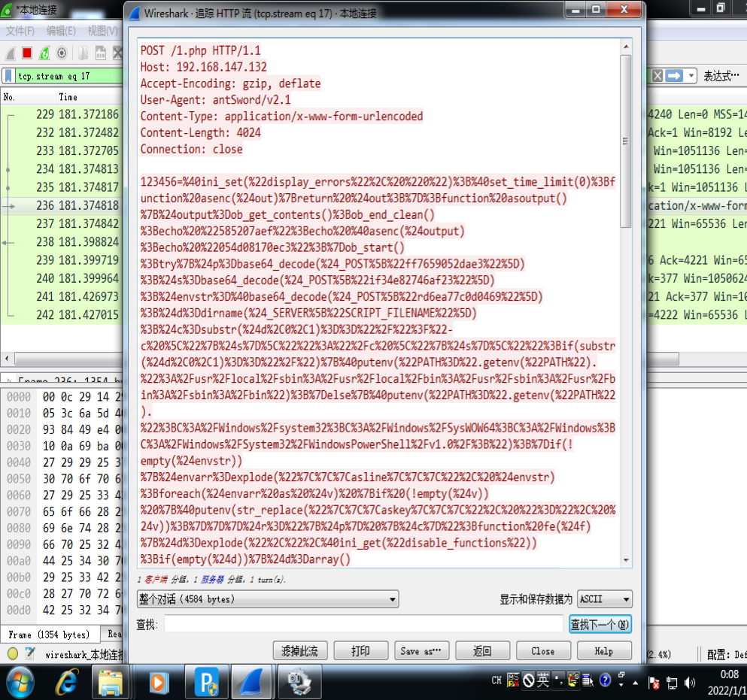The height and width of the screenshot is (700, 747).
Task: Click the volume speaker tray icon
Action: pos(689,683)
